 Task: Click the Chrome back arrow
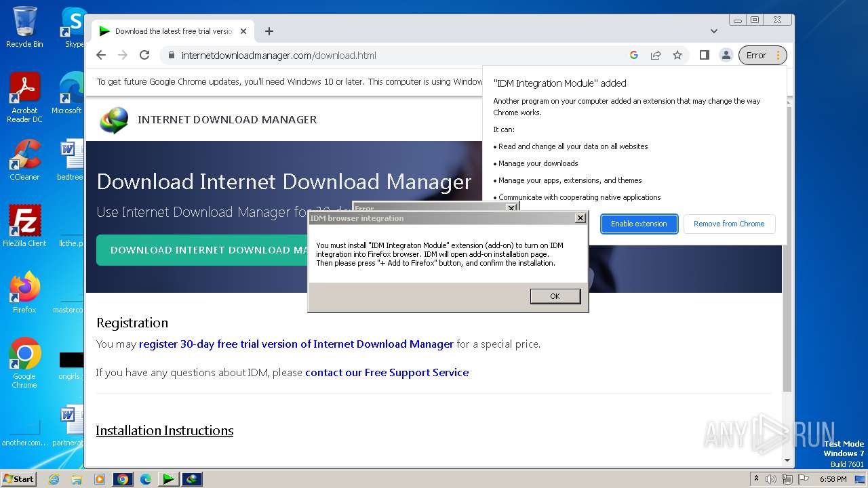(101, 55)
